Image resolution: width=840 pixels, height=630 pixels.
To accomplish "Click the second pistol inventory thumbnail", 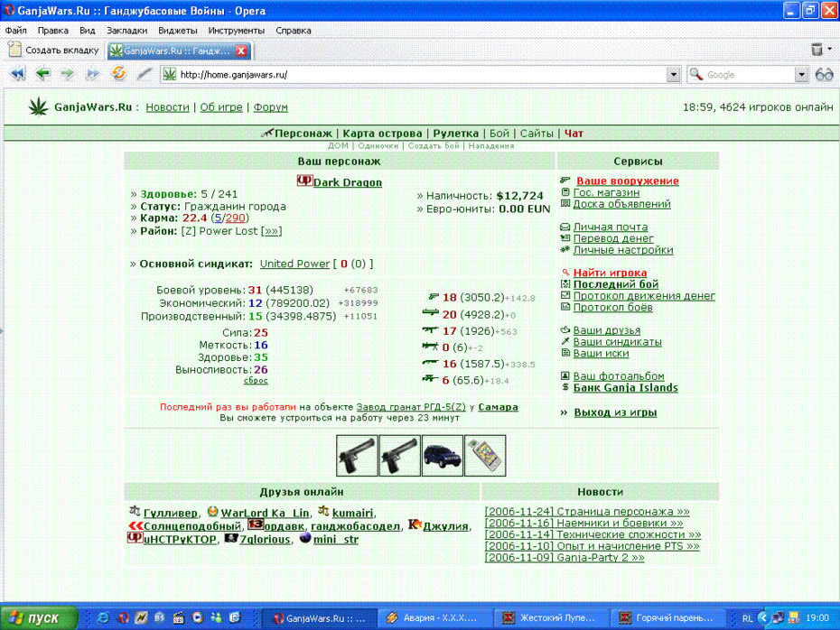I will (399, 456).
